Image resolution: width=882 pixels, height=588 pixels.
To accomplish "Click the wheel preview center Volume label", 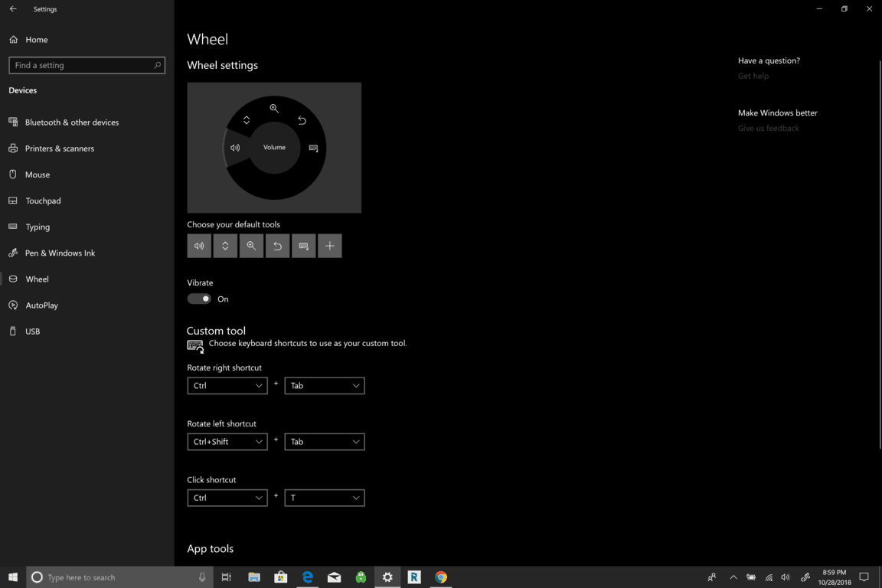I will [275, 148].
